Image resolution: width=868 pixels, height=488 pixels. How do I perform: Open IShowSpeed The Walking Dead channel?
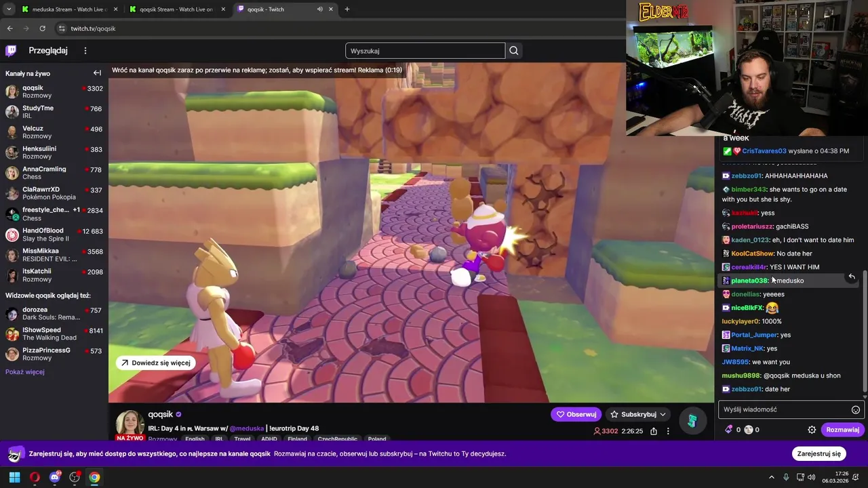coord(54,333)
